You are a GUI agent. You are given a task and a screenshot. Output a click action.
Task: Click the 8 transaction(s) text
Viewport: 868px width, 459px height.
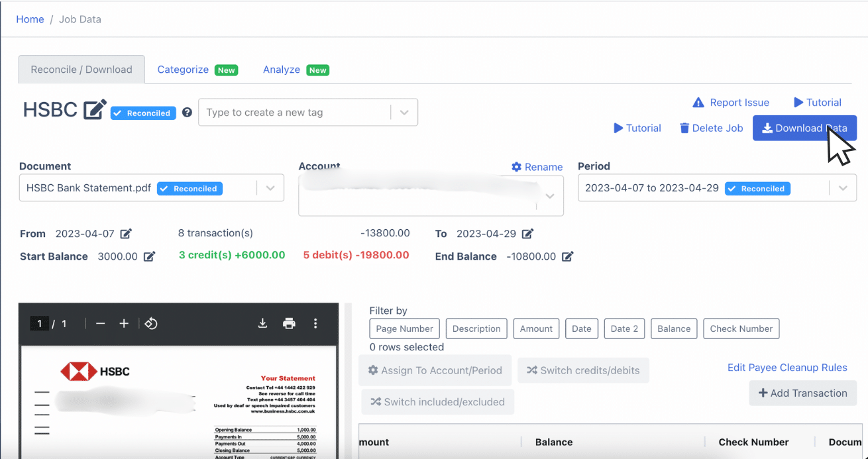coord(215,233)
